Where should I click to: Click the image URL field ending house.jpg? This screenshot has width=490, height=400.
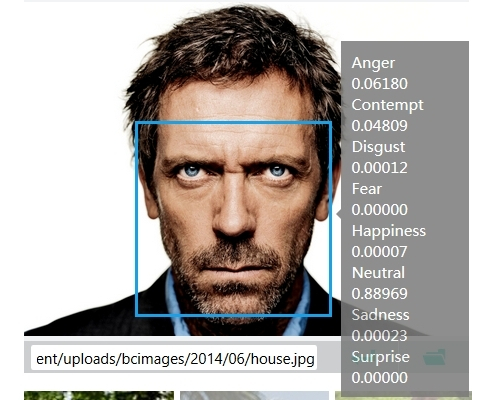tap(174, 359)
